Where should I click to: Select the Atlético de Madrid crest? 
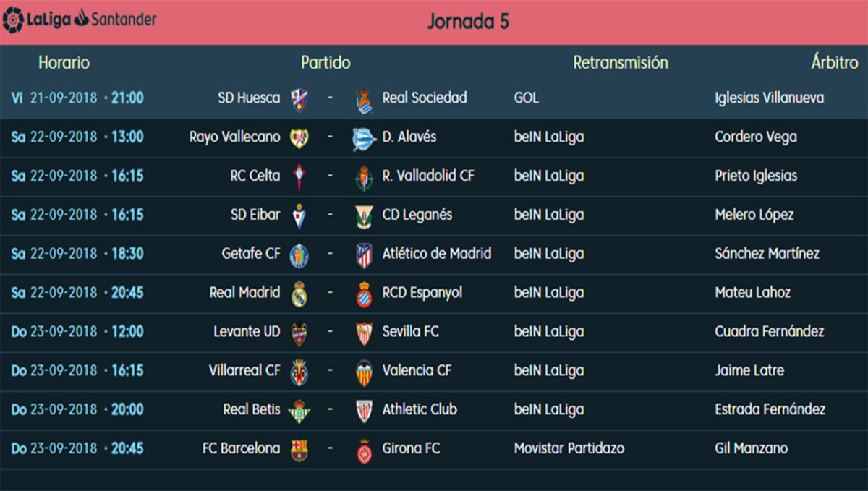pos(364,255)
